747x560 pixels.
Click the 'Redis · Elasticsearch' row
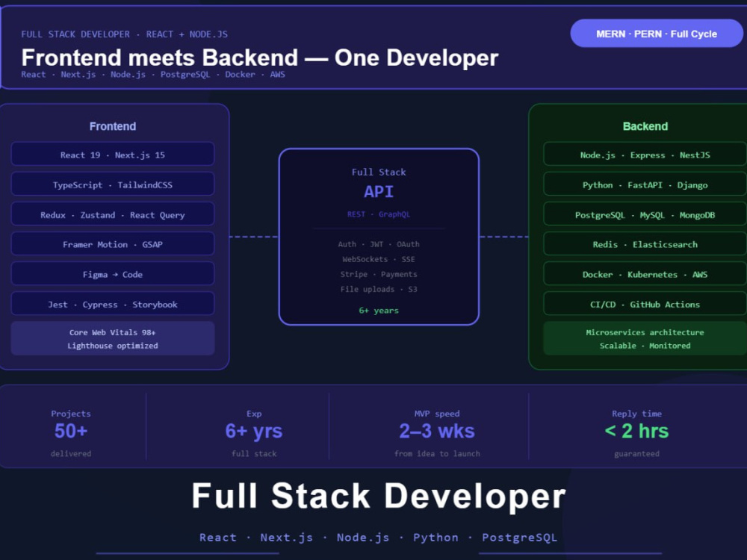(645, 244)
